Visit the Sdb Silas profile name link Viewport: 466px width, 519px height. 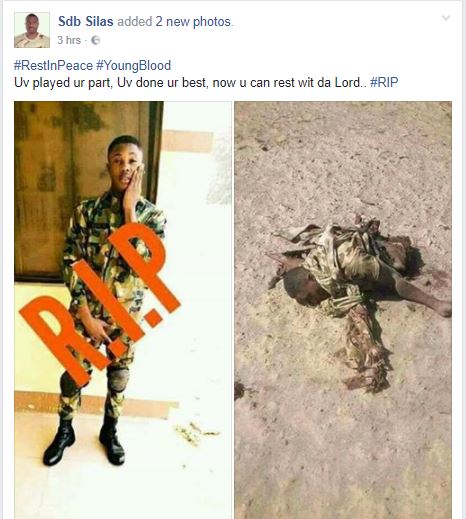[x=86, y=21]
